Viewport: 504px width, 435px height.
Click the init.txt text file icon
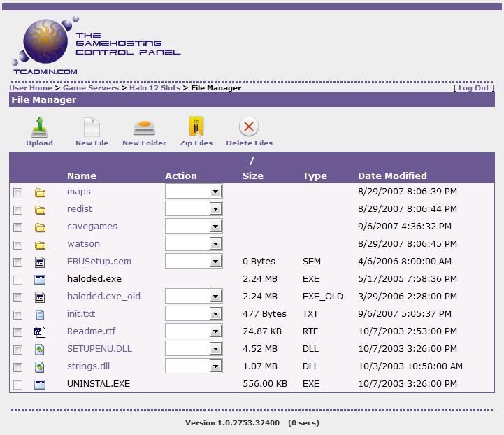pos(40,315)
